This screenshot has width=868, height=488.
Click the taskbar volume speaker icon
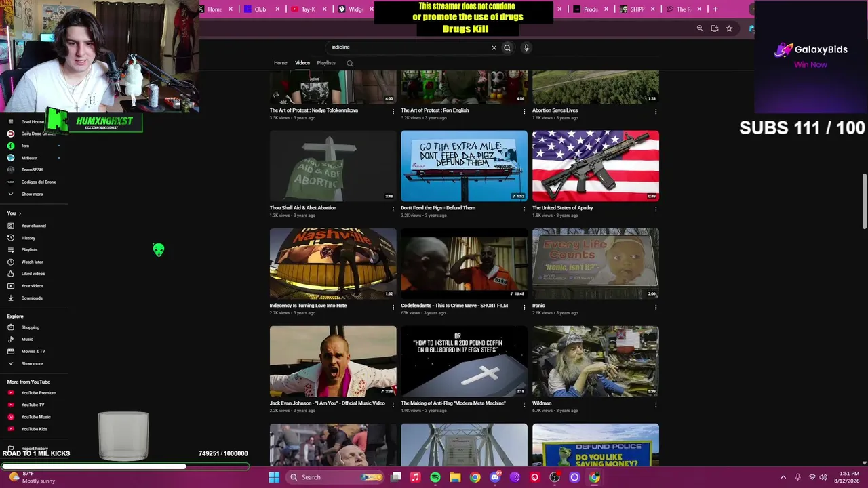(x=824, y=477)
